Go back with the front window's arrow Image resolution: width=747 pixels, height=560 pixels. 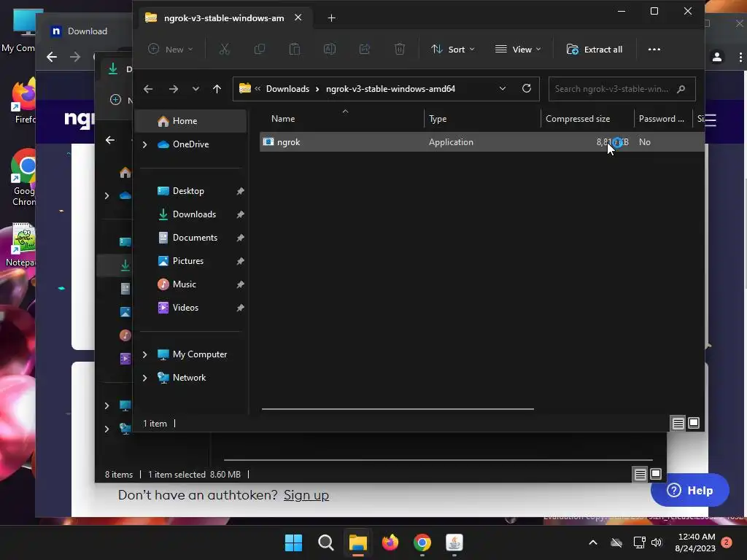[x=148, y=88]
